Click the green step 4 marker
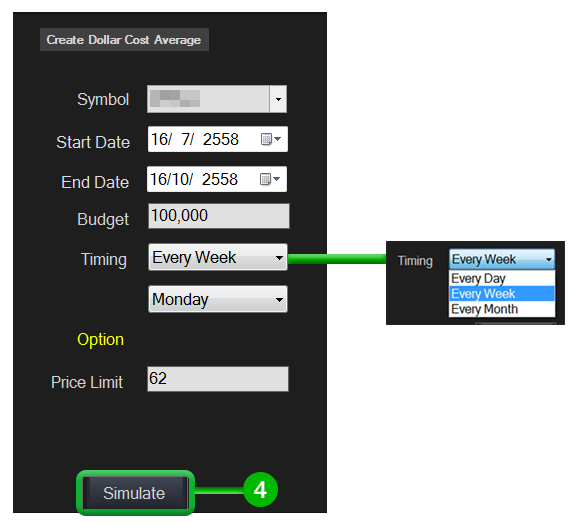The width and height of the screenshot is (579, 531). point(260,490)
